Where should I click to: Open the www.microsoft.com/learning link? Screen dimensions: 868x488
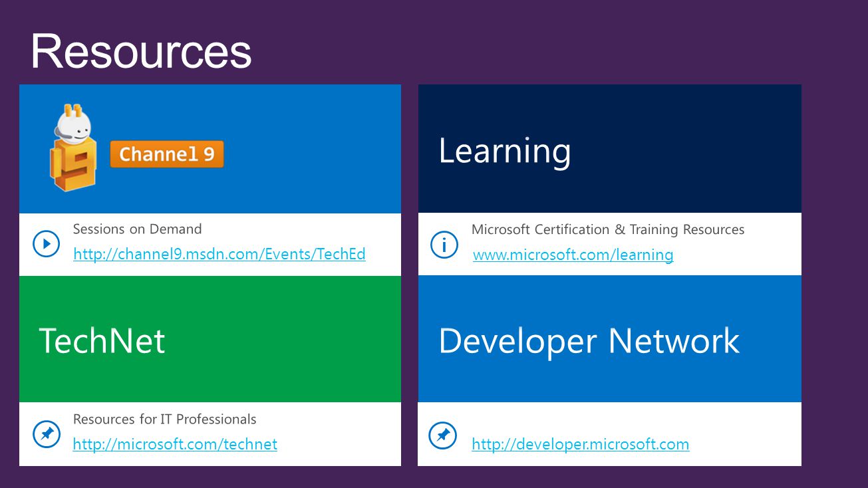573,255
